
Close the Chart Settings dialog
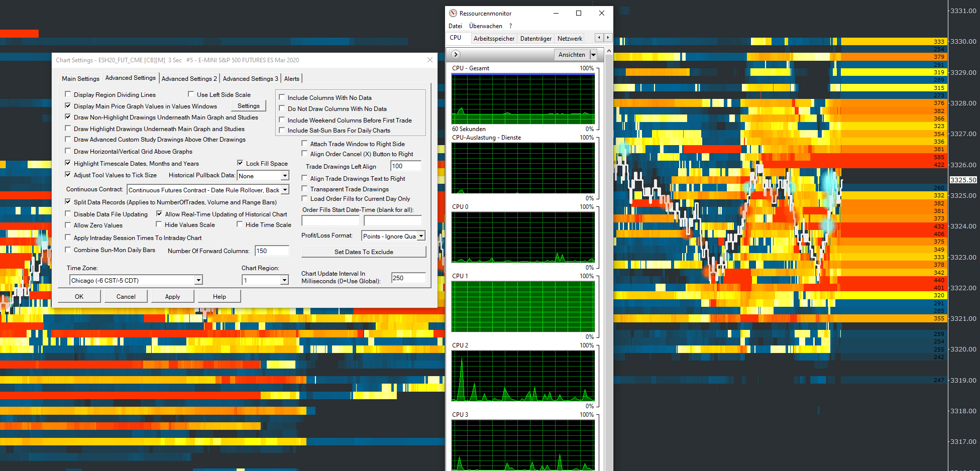(430, 60)
